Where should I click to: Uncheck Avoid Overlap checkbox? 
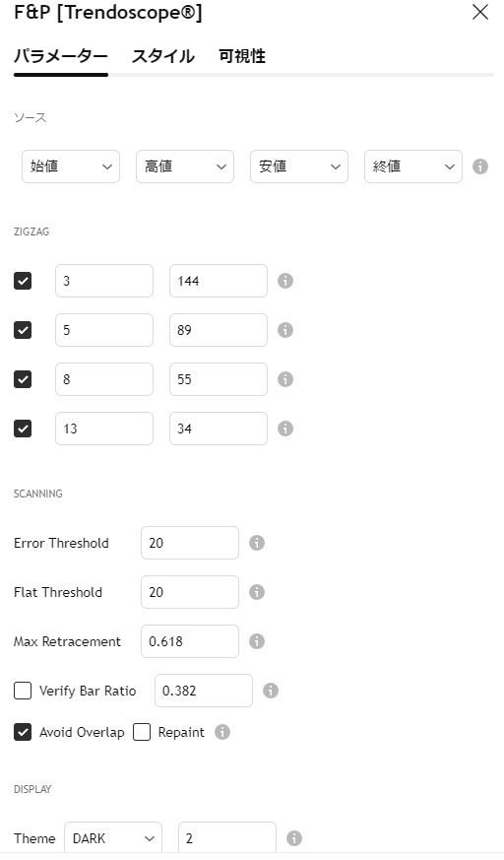(23, 732)
